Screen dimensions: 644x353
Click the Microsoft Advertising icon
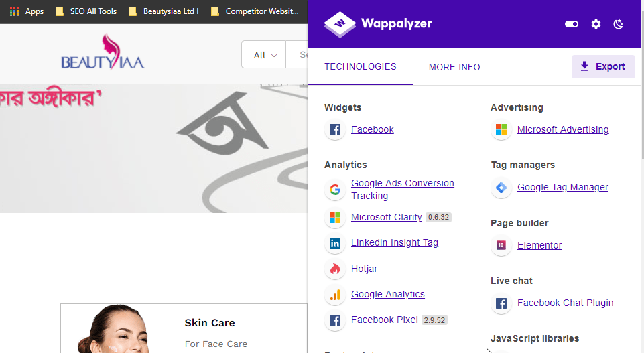click(x=501, y=130)
